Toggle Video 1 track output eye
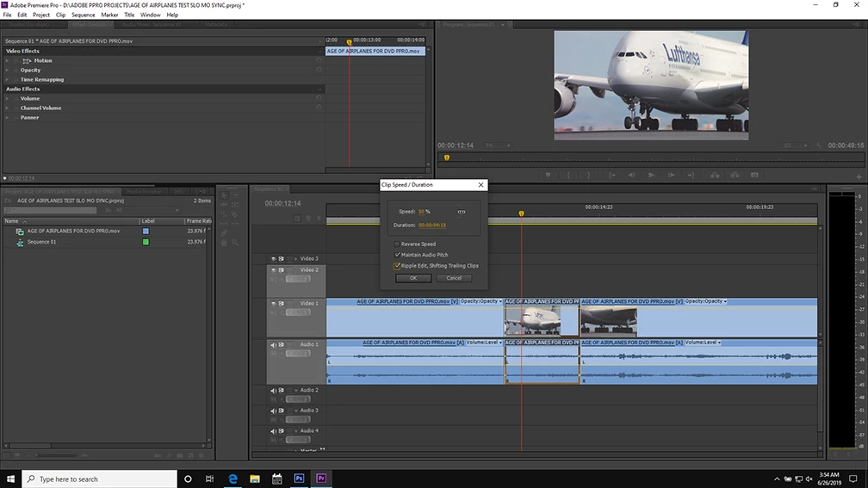This screenshot has height=488, width=868. click(274, 303)
